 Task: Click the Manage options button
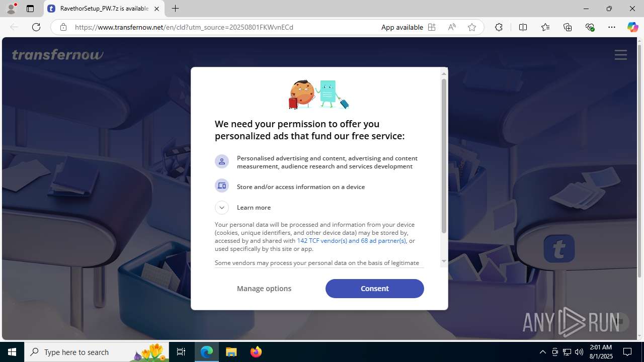click(264, 289)
